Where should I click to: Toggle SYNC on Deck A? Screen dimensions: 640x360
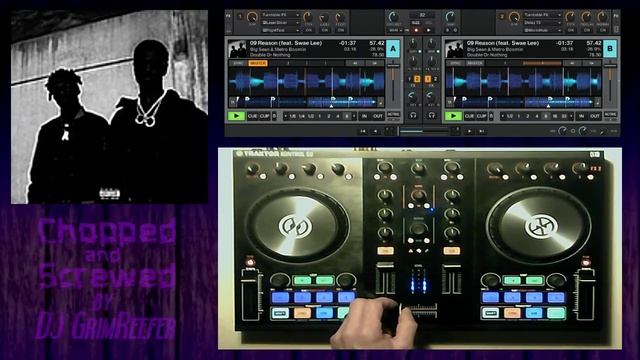(x=238, y=63)
